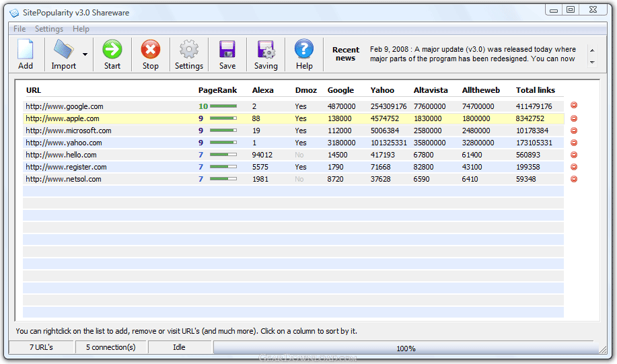Click Yahoo value 101325331
617x364 pixels.
[388, 143]
